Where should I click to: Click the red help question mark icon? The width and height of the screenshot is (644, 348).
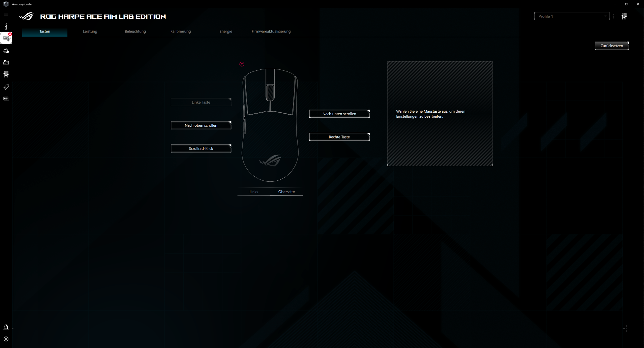coord(242,64)
